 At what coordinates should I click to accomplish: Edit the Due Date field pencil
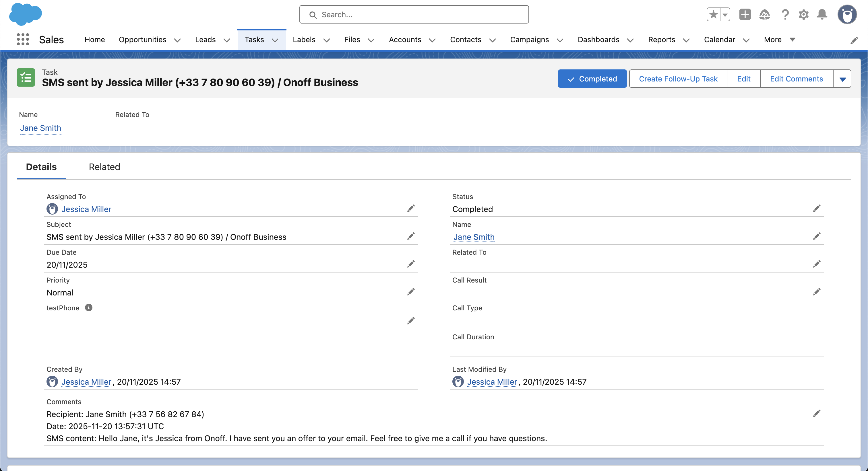[411, 264]
